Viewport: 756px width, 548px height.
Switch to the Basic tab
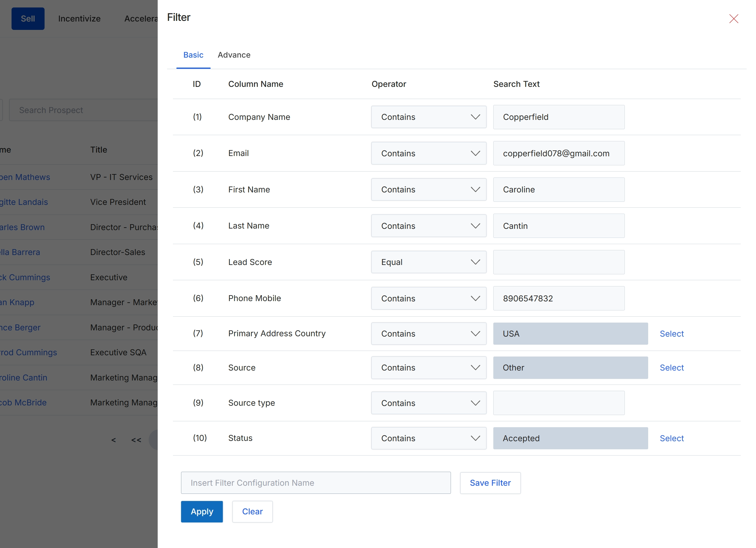pos(193,55)
